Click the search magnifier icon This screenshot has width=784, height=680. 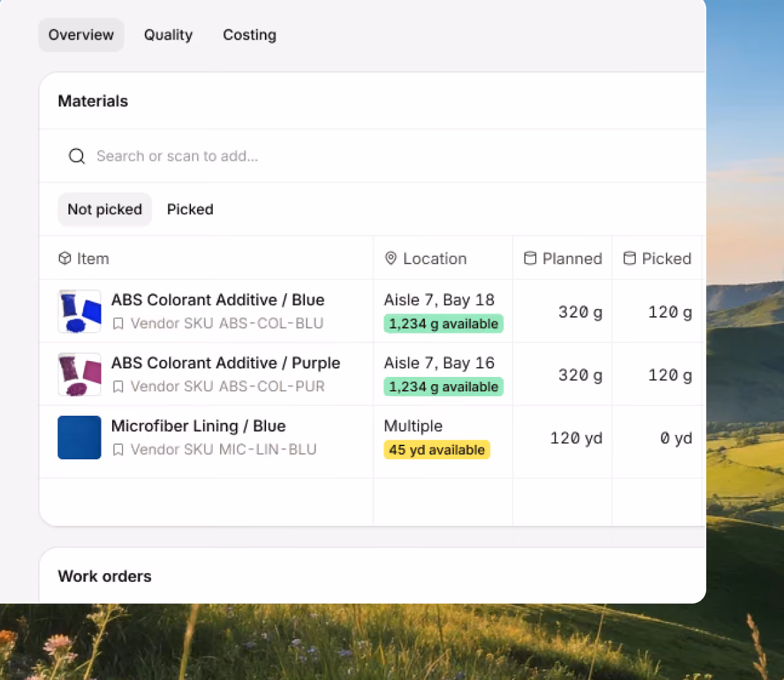pos(76,156)
